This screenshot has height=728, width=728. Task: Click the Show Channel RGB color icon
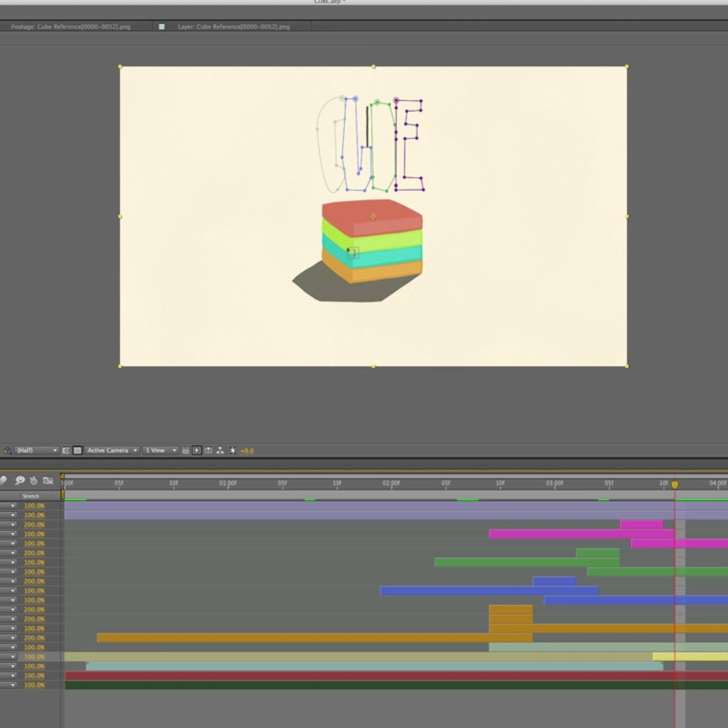(7, 450)
